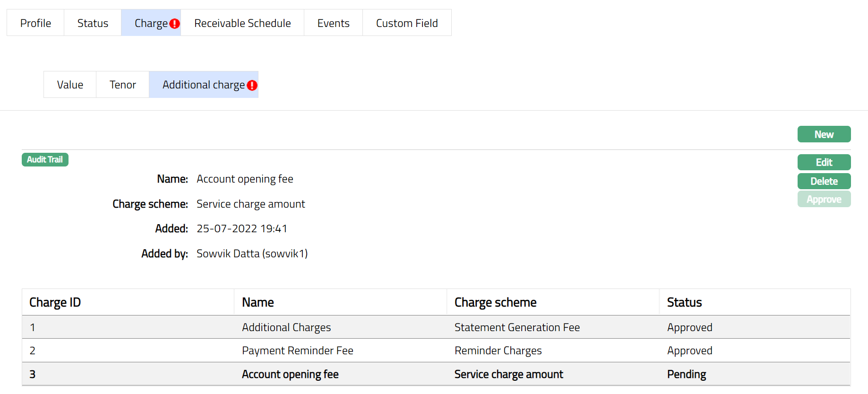The width and height of the screenshot is (868, 394).
Task: Select the Payment Reminder Fee row
Action: click(297, 350)
